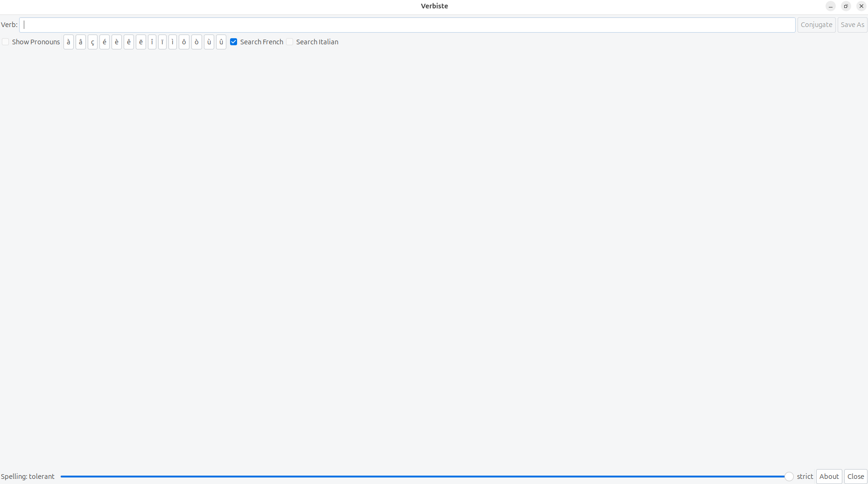Image resolution: width=868 pixels, height=484 pixels.
Task: Click the Conjugate button
Action: (x=816, y=25)
